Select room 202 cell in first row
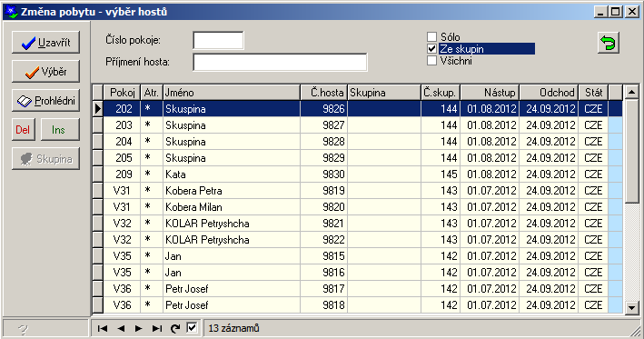 pyautogui.click(x=122, y=109)
